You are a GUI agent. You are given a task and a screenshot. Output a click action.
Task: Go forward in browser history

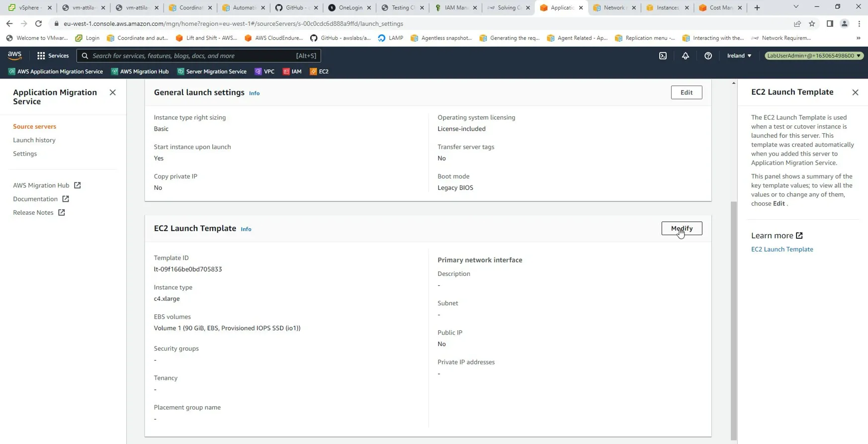click(24, 23)
